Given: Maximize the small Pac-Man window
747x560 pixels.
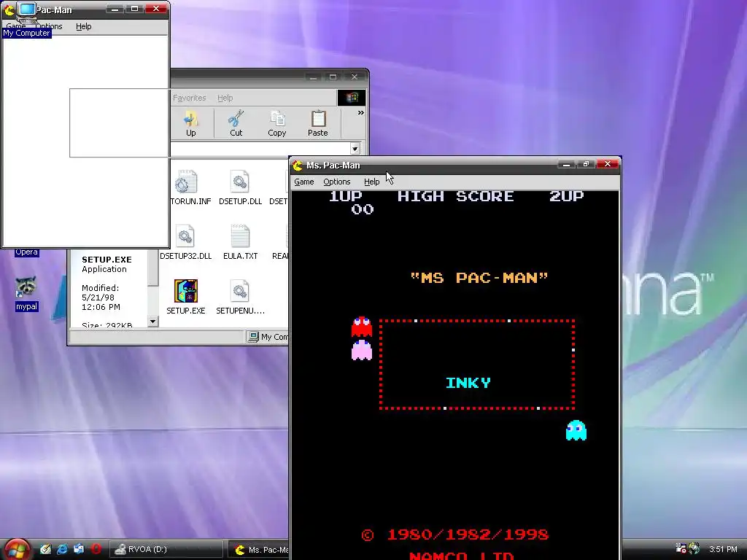Looking at the screenshot, I should point(134,9).
